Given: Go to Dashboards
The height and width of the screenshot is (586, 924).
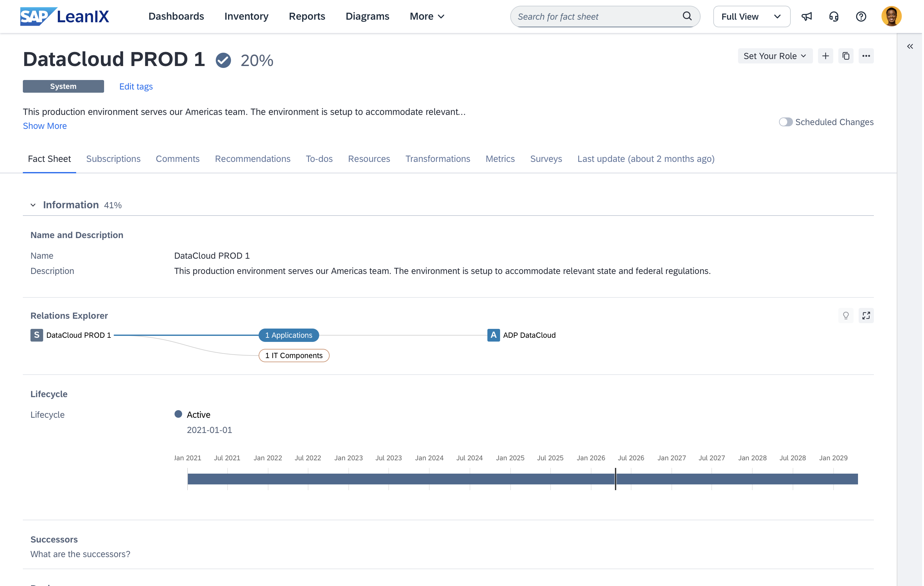Looking at the screenshot, I should pyautogui.click(x=176, y=17).
